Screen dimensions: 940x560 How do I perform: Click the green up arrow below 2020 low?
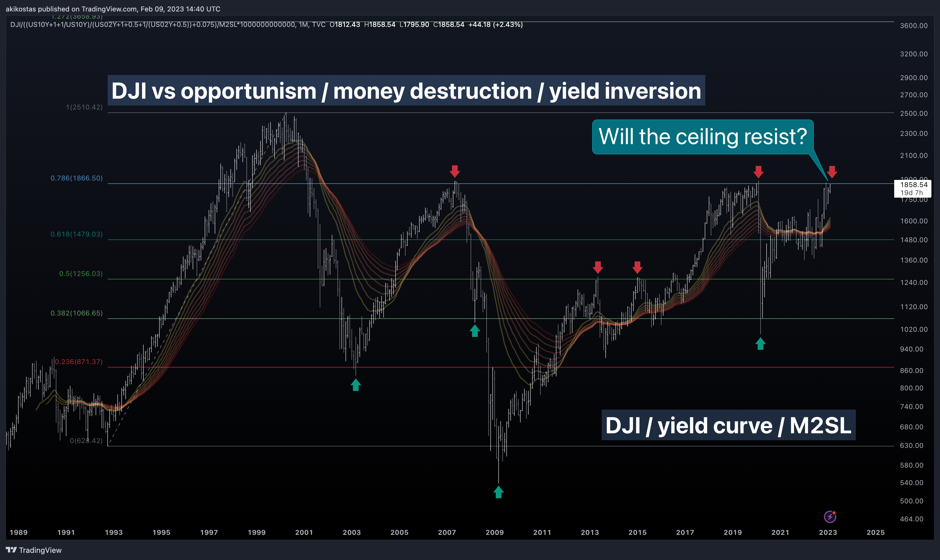pos(760,344)
